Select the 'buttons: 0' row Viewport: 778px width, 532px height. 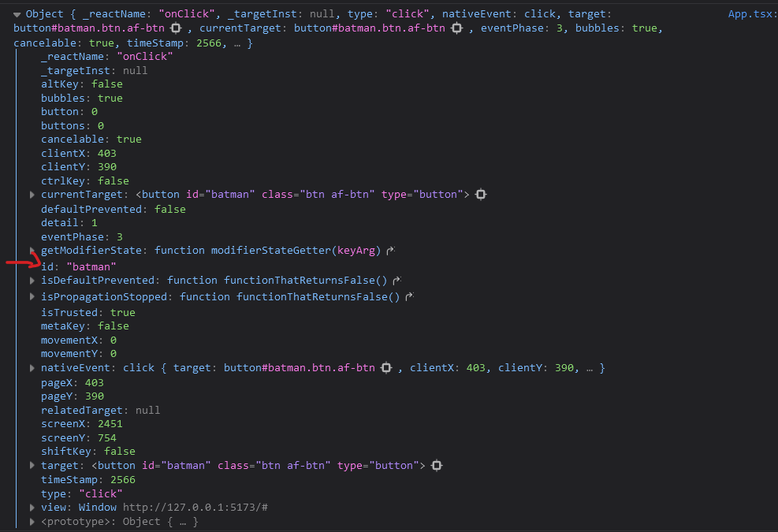[73, 125]
